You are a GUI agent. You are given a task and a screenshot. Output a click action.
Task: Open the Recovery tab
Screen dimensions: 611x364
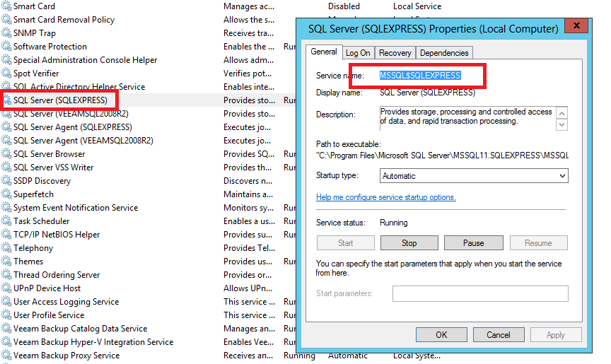[395, 53]
